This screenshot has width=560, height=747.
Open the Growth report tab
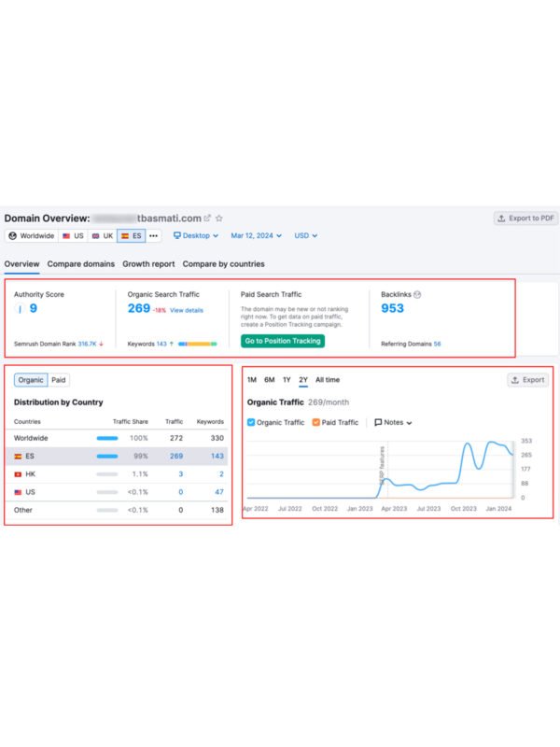(148, 264)
